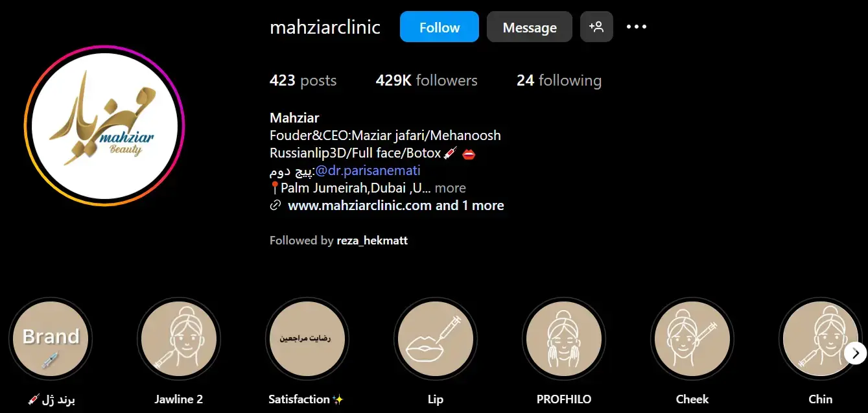Open the three-dots options menu
This screenshot has width=868, height=413.
pos(637,27)
